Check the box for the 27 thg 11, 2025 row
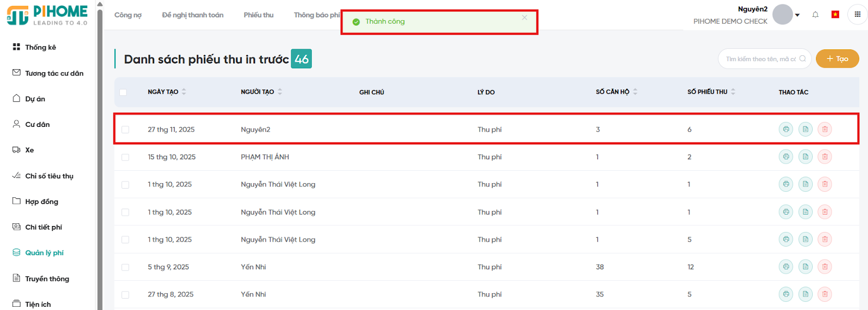Screen dimensions: 868x310 (125, 130)
